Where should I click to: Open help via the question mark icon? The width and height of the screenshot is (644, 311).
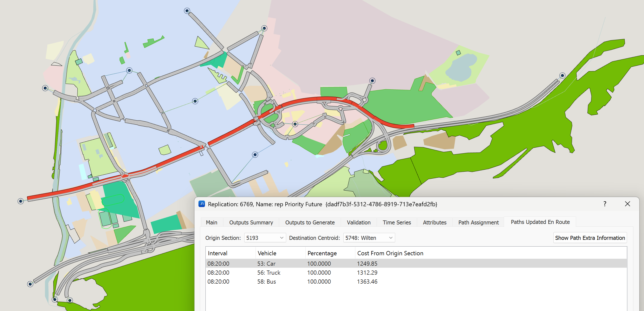point(605,204)
